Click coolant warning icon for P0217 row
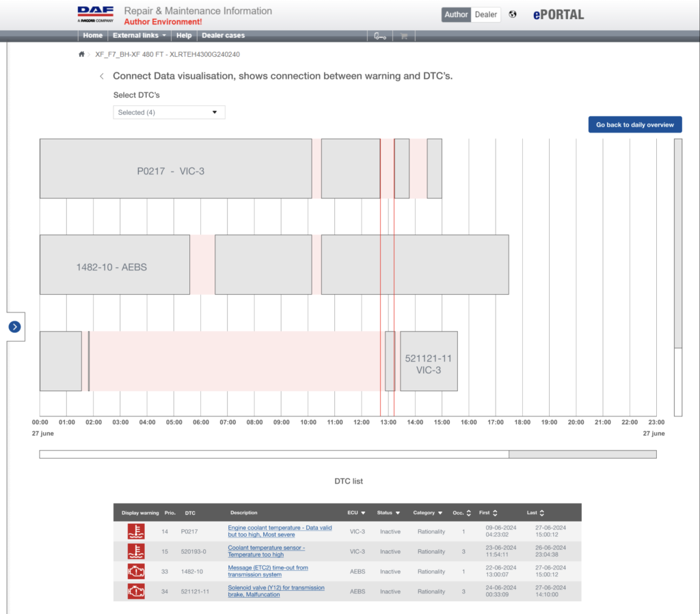Screen dimensions: 700x614 (136, 531)
